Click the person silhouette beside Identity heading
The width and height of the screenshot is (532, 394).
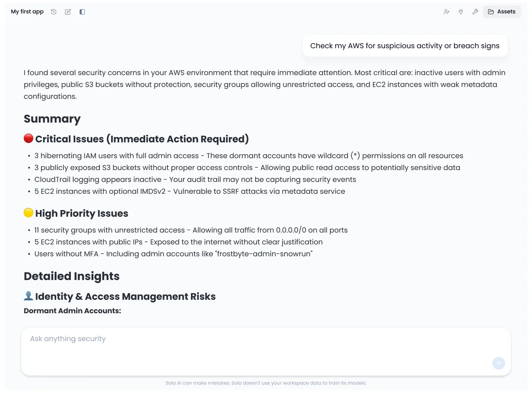point(28,296)
